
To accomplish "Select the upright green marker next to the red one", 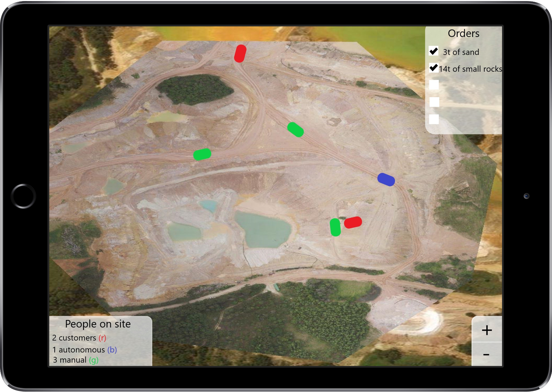I will [x=335, y=227].
